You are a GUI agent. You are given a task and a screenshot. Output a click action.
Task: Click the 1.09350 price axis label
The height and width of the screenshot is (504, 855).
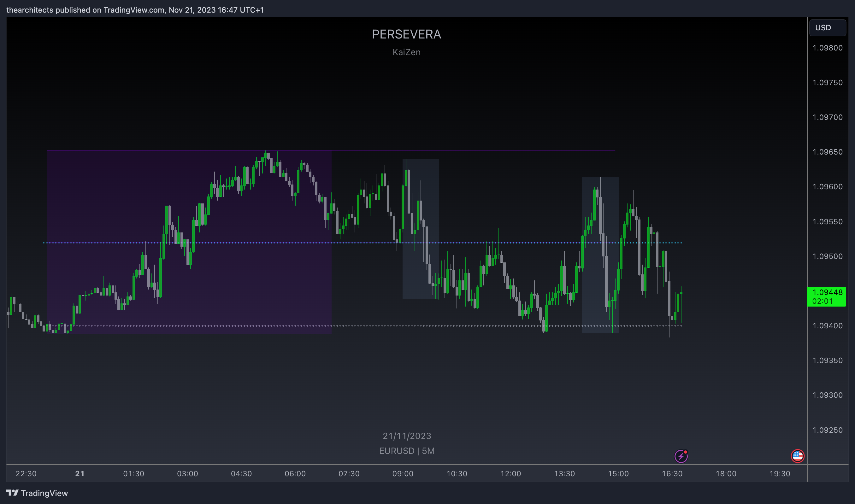coord(828,360)
